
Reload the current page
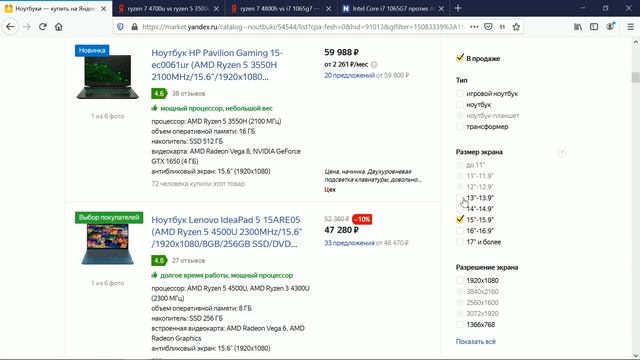pyautogui.click(x=43, y=27)
